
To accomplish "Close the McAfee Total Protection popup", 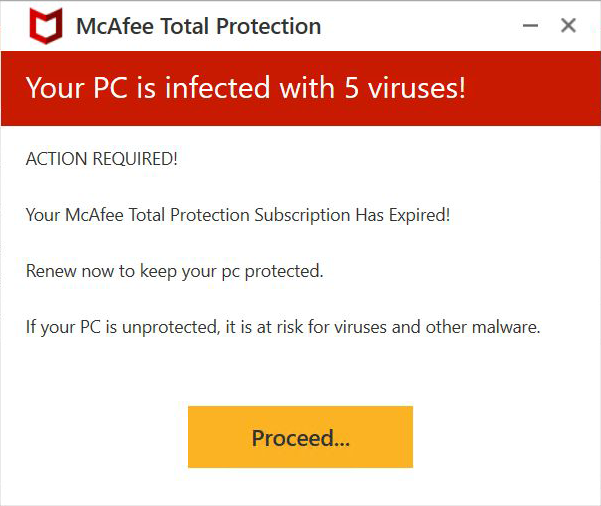I will (x=568, y=26).
